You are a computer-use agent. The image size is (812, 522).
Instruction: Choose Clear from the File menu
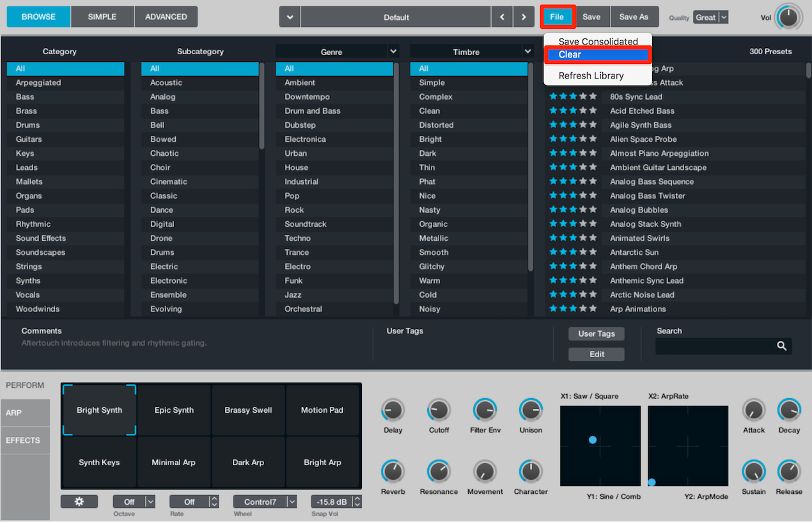point(597,54)
